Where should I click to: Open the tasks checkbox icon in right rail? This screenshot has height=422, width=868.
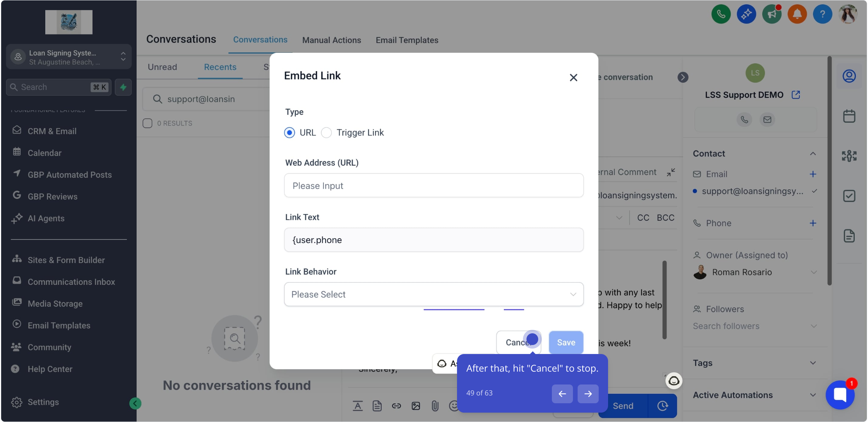pyautogui.click(x=849, y=196)
